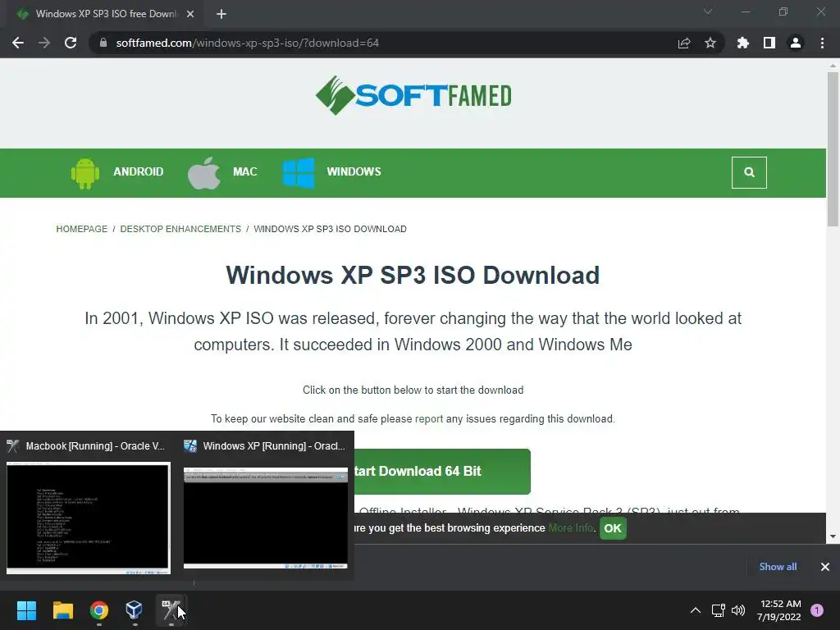Click the report link
The image size is (840, 630).
(428, 419)
